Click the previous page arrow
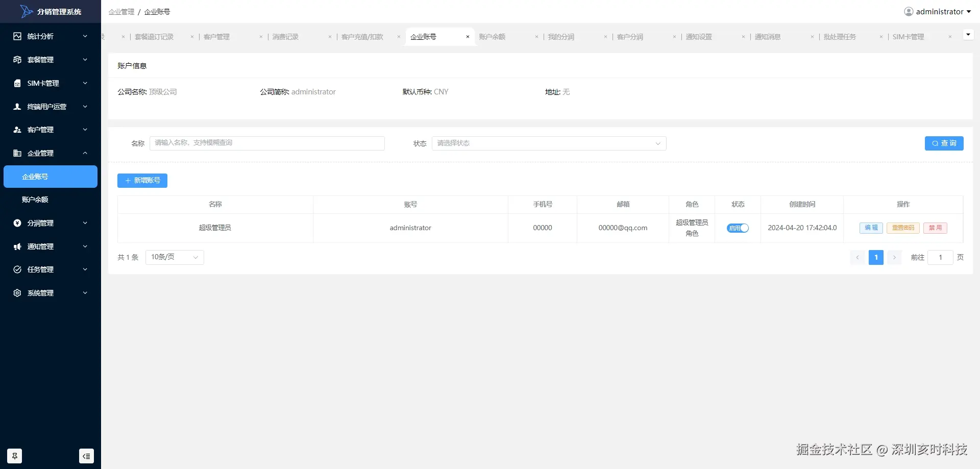Image resolution: width=980 pixels, height=469 pixels. coord(857,257)
